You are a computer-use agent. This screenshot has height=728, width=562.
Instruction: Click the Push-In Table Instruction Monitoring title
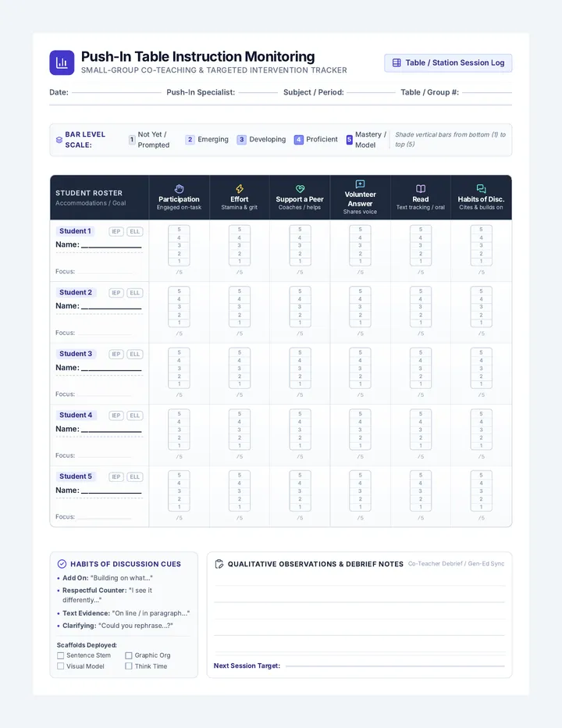pos(197,57)
